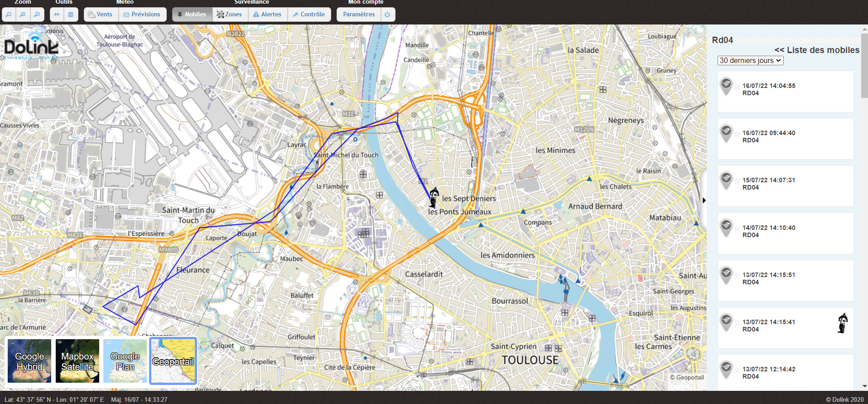868x404 pixels.
Task: Click motorcycle icon in 13/07/22 14:15:41 entry
Action: point(842,323)
